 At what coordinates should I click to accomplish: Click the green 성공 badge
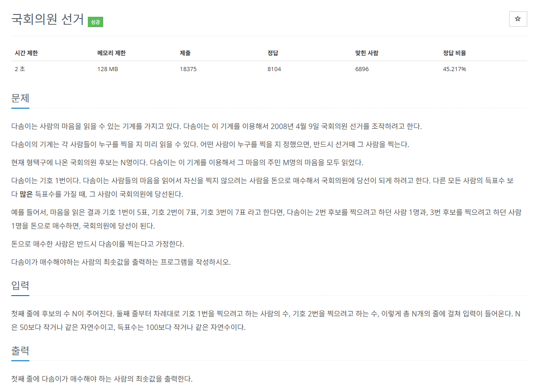pyautogui.click(x=95, y=22)
